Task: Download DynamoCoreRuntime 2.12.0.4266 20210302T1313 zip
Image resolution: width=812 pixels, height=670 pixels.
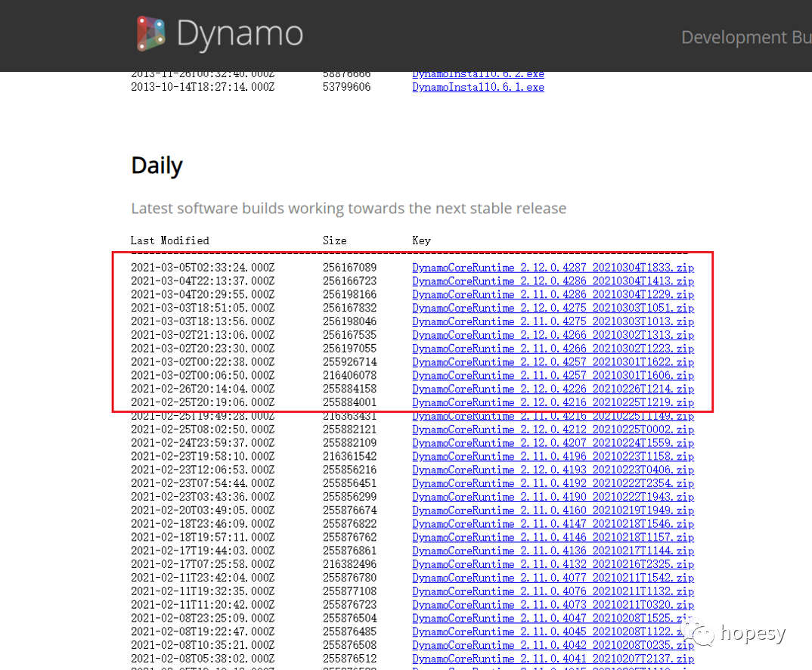Action: (553, 335)
